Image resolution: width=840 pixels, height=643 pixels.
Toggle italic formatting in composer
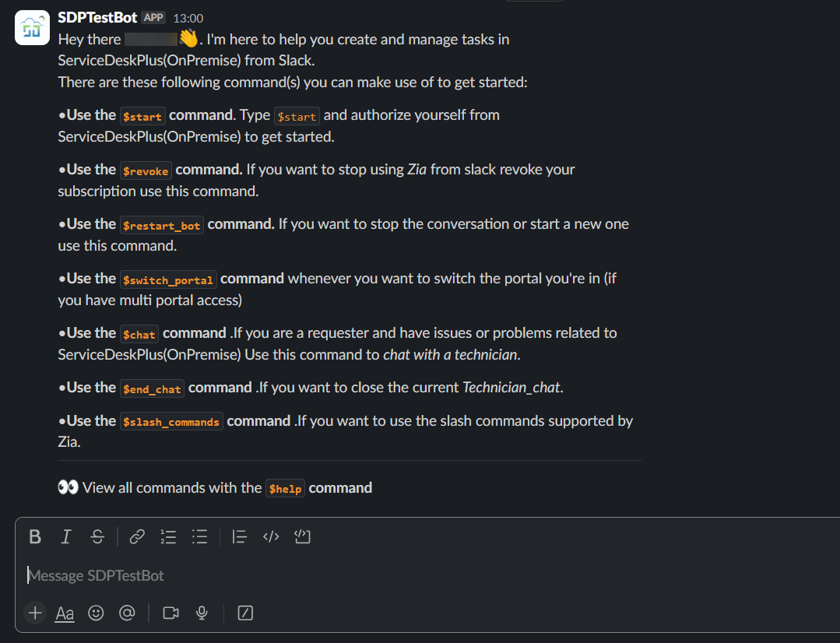(66, 536)
